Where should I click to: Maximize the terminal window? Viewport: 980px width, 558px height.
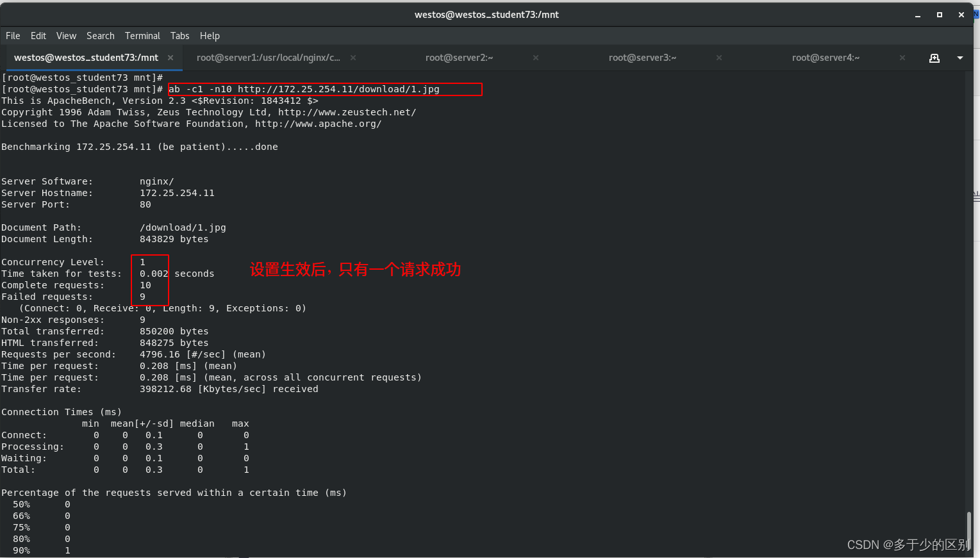point(940,15)
